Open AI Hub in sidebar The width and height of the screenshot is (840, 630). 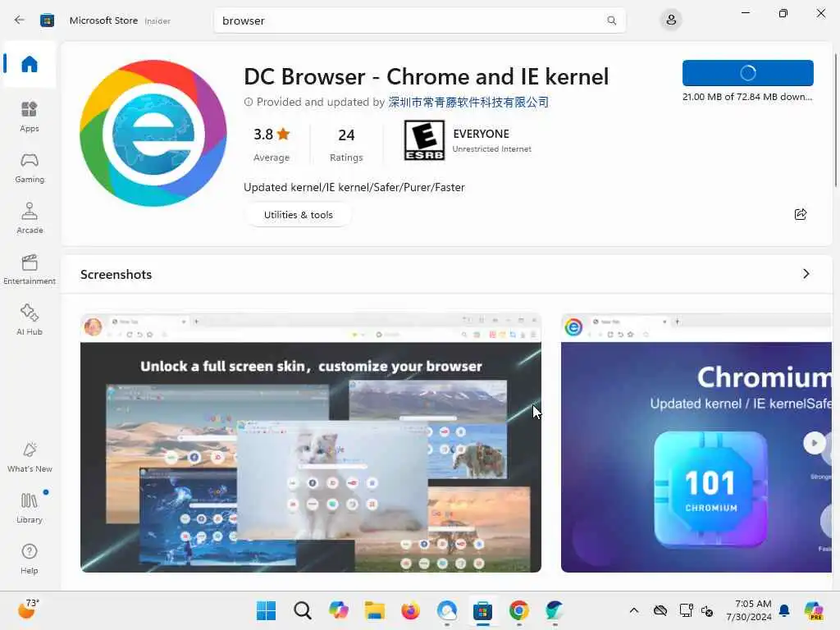click(29, 320)
